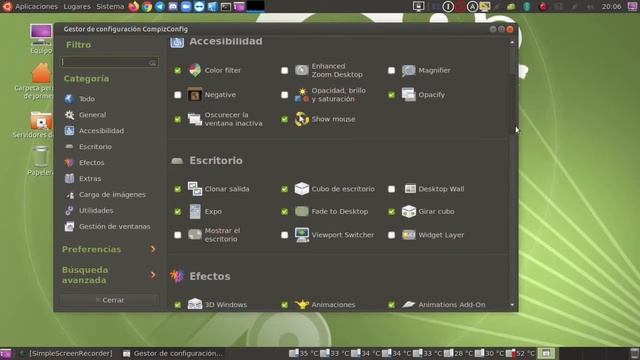Open the Fade to Desktop icon

pyautogui.click(x=302, y=211)
